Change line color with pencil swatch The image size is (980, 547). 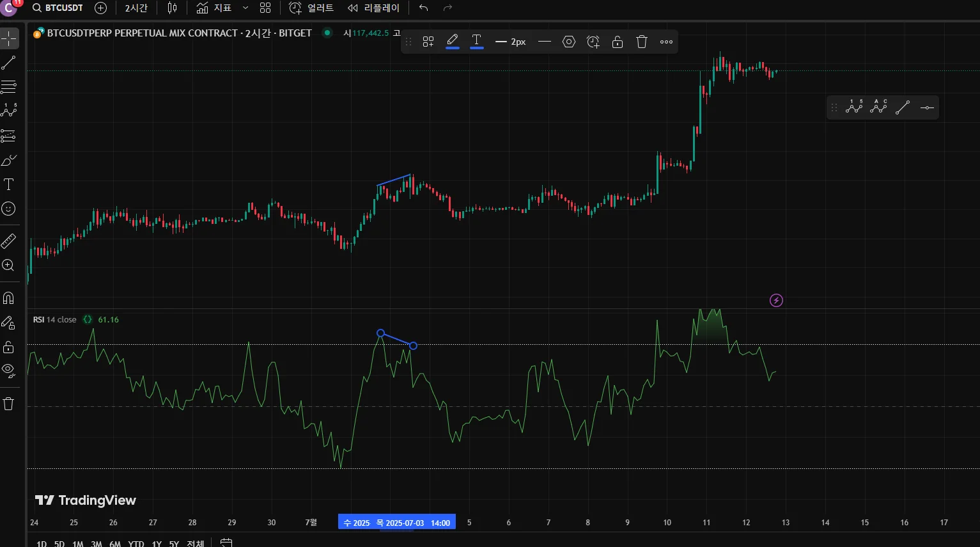453,41
